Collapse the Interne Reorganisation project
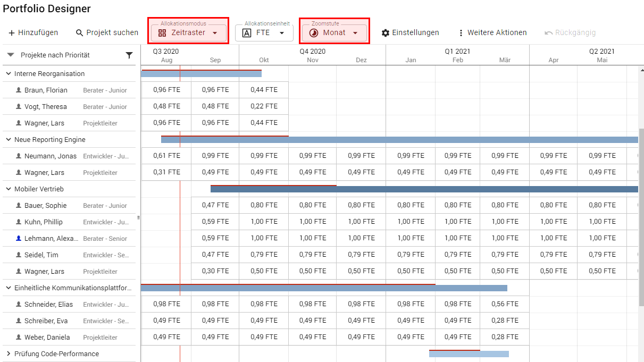 pos(9,74)
